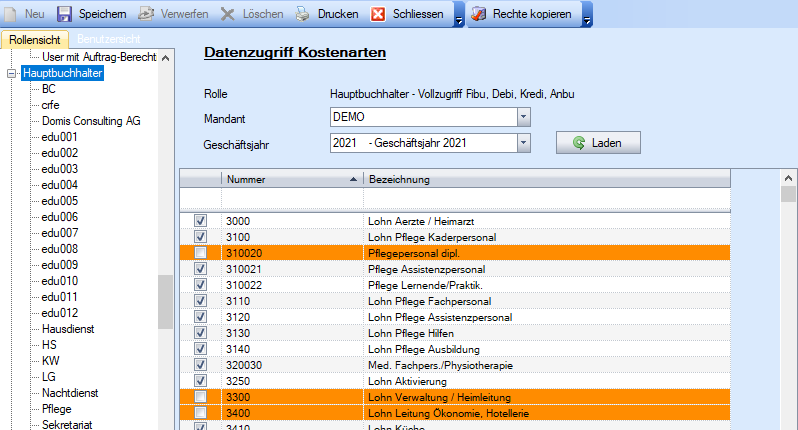Sort by Nummer column header
798x430 pixels.
click(292, 179)
